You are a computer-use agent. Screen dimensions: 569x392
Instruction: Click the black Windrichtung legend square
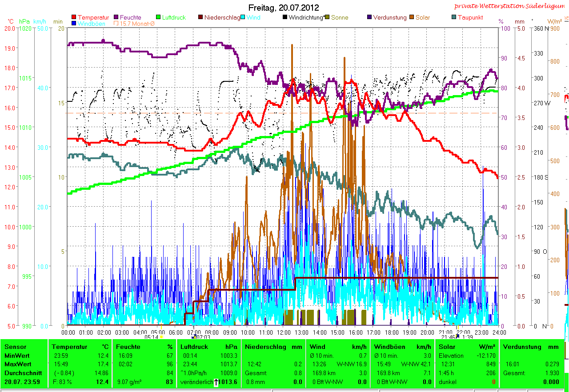click(285, 17)
